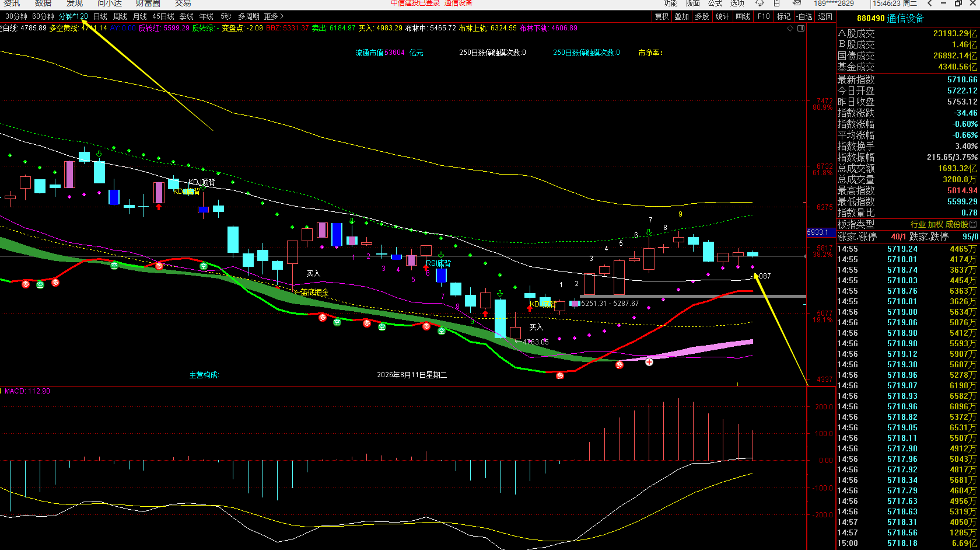Screen dimensions: 980x550
Task: Click the RSI底背 chart annotation
Action: tap(438, 264)
